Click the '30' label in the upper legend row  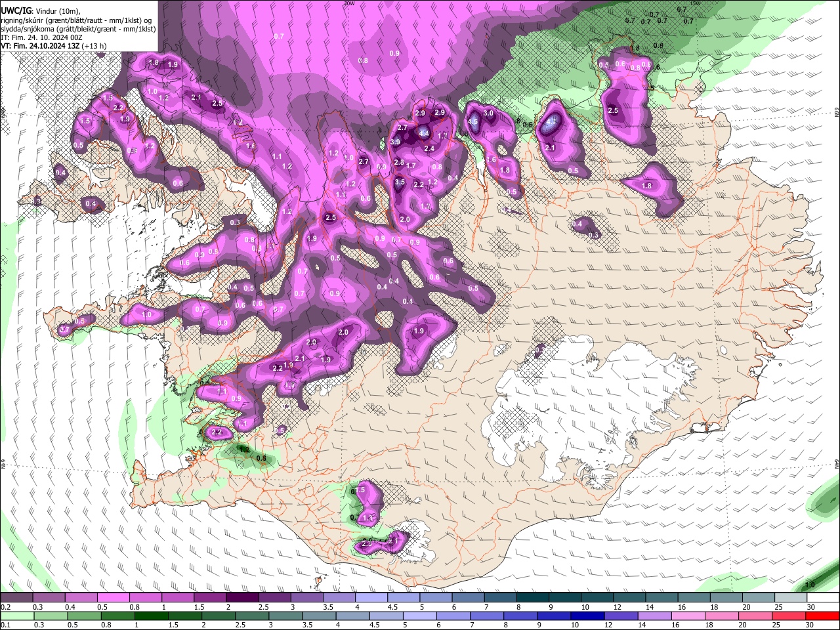coord(811,607)
